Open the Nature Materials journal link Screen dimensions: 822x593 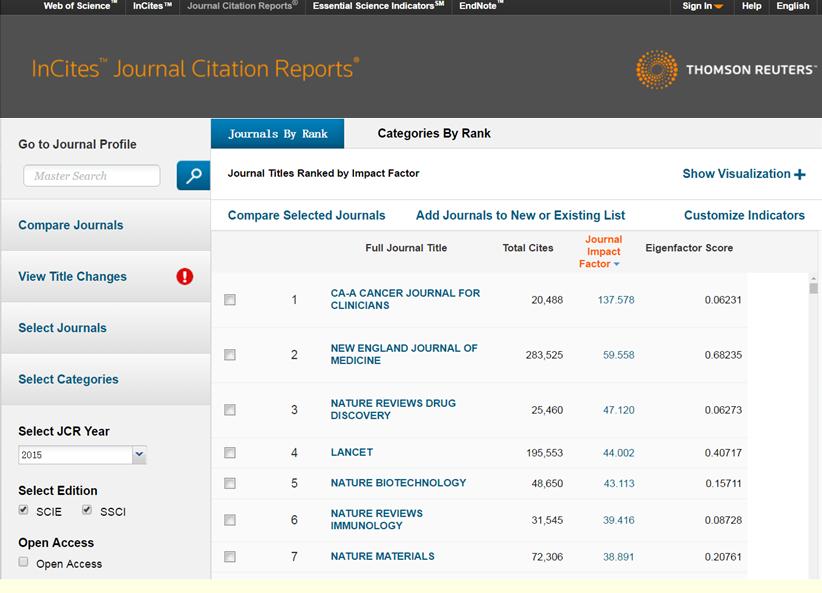pos(382,556)
